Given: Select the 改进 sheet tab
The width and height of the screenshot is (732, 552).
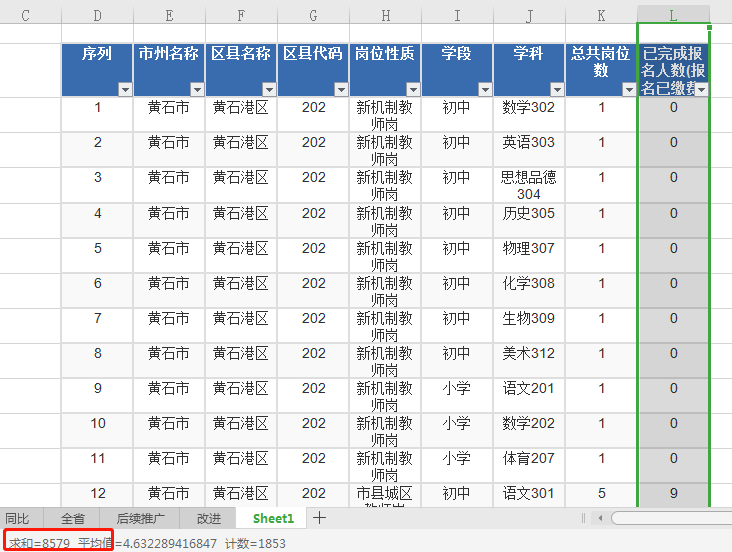Looking at the screenshot, I should [x=209, y=518].
